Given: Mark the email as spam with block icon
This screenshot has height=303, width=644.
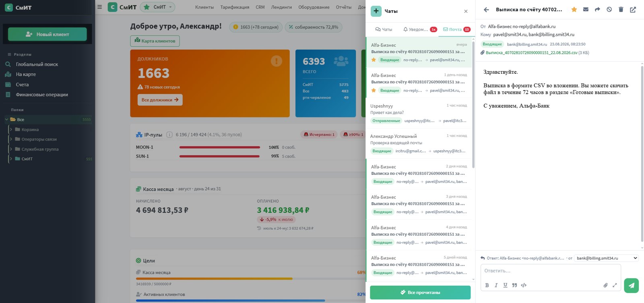Looking at the screenshot, I should click(x=609, y=9).
